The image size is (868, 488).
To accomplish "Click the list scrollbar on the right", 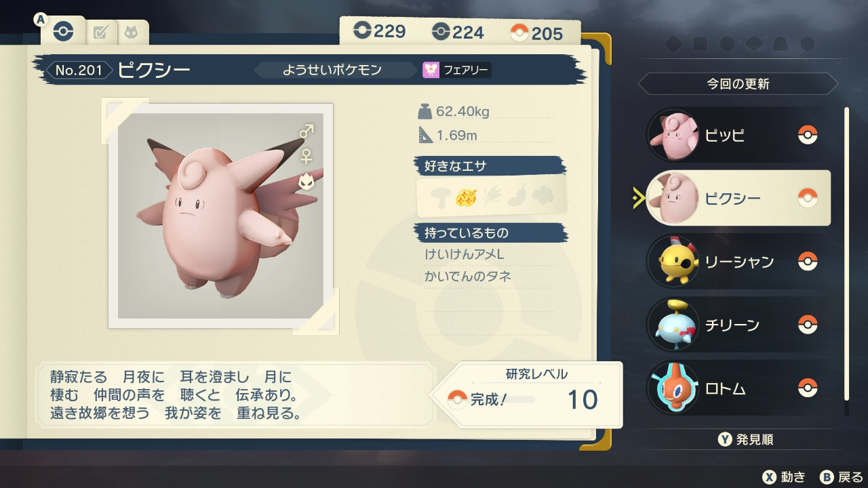I will coord(846,254).
